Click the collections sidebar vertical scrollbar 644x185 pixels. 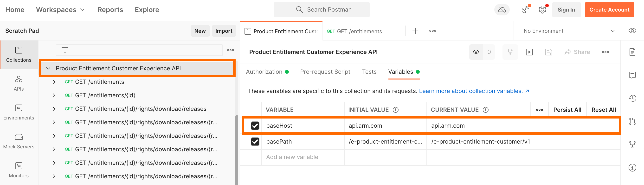pos(237,150)
